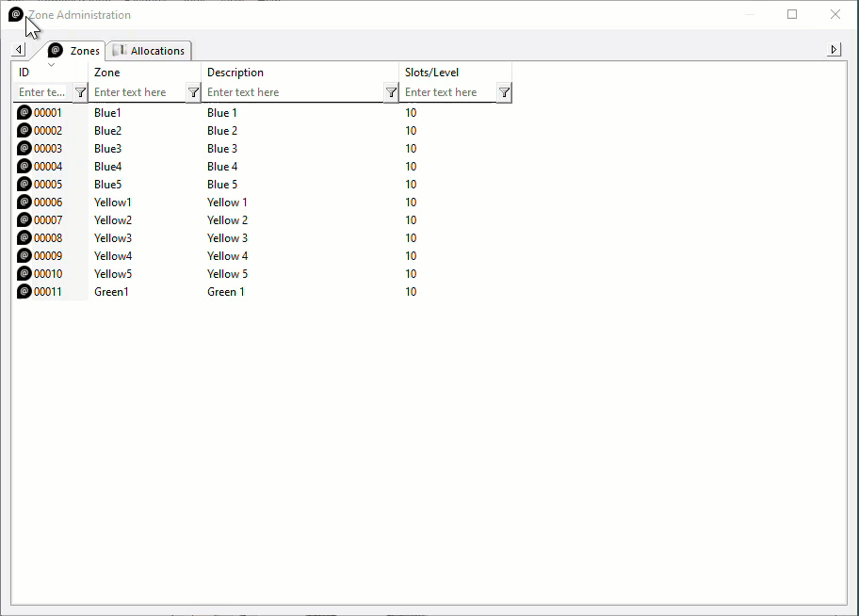The width and height of the screenshot is (859, 616).
Task: Focus the Zone filter text field
Action: (138, 92)
